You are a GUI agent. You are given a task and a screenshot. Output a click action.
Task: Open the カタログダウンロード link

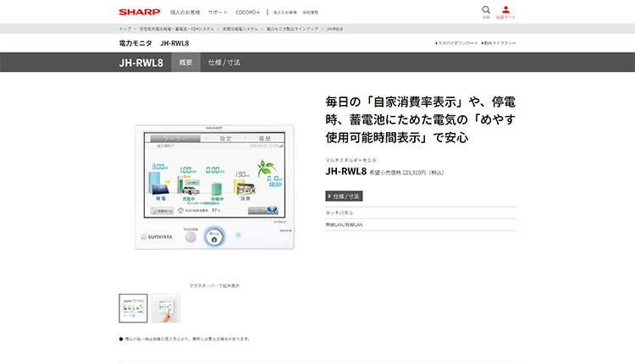pos(456,43)
